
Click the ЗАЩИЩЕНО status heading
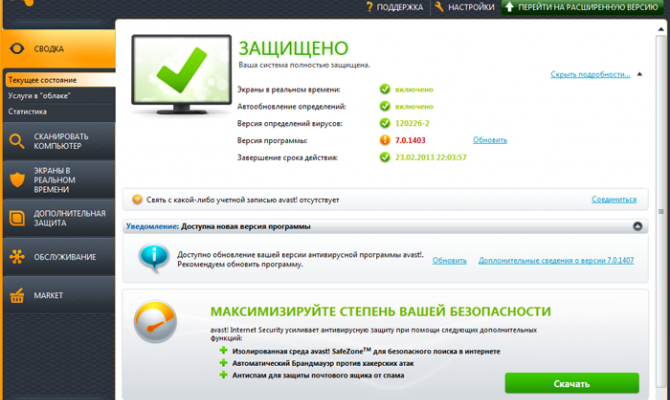pyautogui.click(x=294, y=48)
